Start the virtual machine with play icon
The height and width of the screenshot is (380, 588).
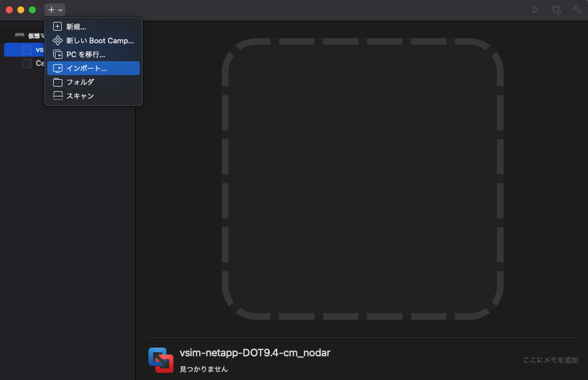pyautogui.click(x=536, y=10)
